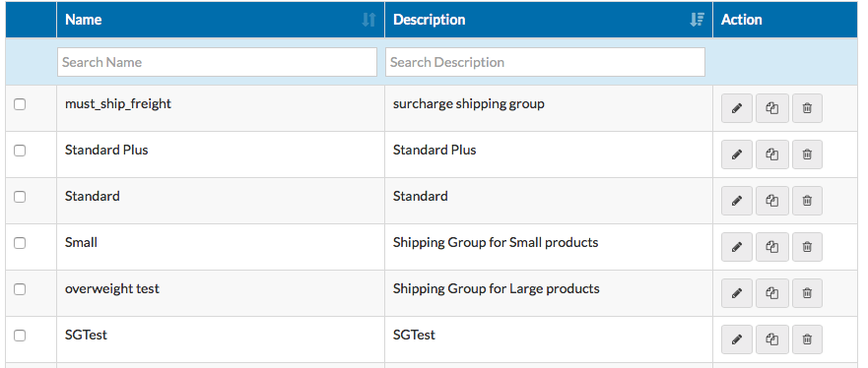Copy the must_ship_freight shipping group
Image resolution: width=868 pixels, height=368 pixels.
pyautogui.click(x=772, y=108)
